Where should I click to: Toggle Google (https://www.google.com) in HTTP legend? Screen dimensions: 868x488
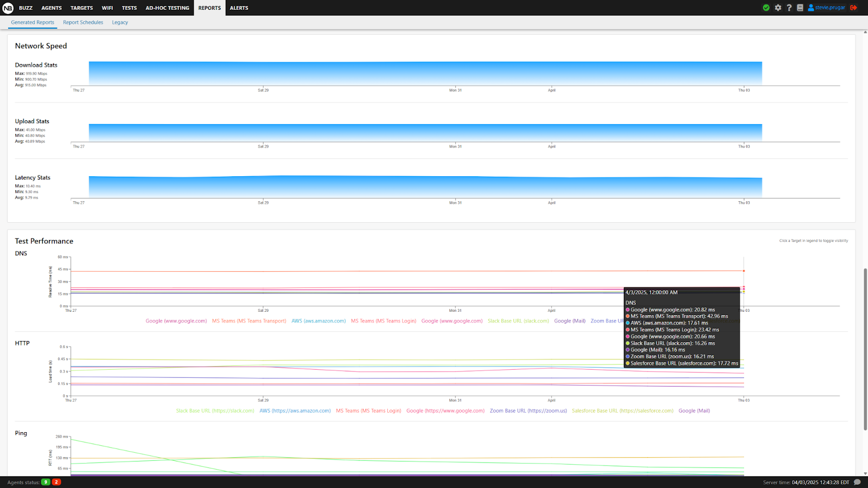tap(445, 411)
